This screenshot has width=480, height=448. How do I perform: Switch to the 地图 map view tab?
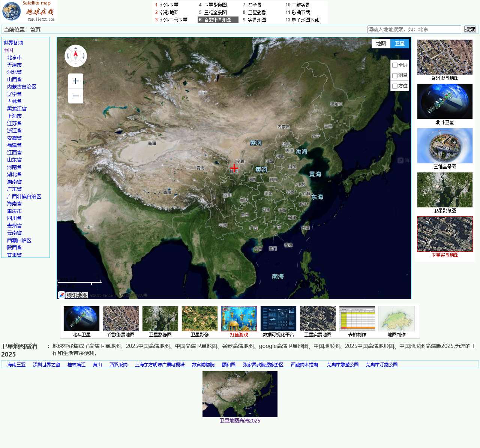click(381, 43)
